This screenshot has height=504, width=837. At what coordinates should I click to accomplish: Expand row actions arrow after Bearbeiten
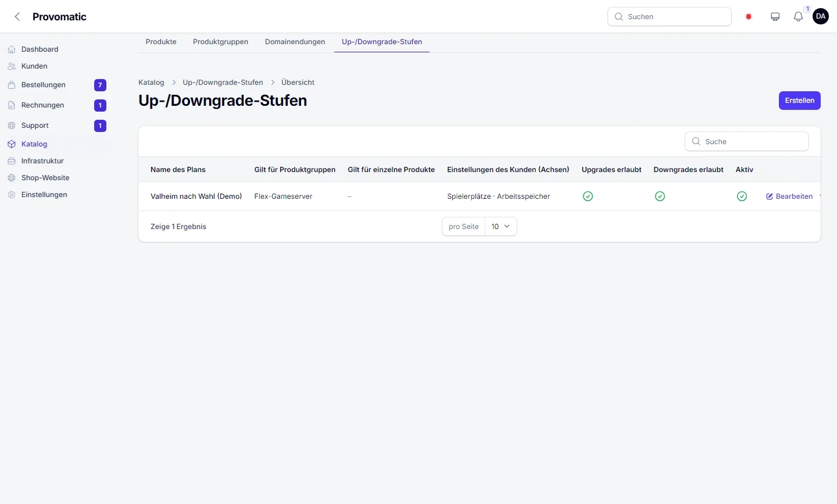pyautogui.click(x=820, y=196)
